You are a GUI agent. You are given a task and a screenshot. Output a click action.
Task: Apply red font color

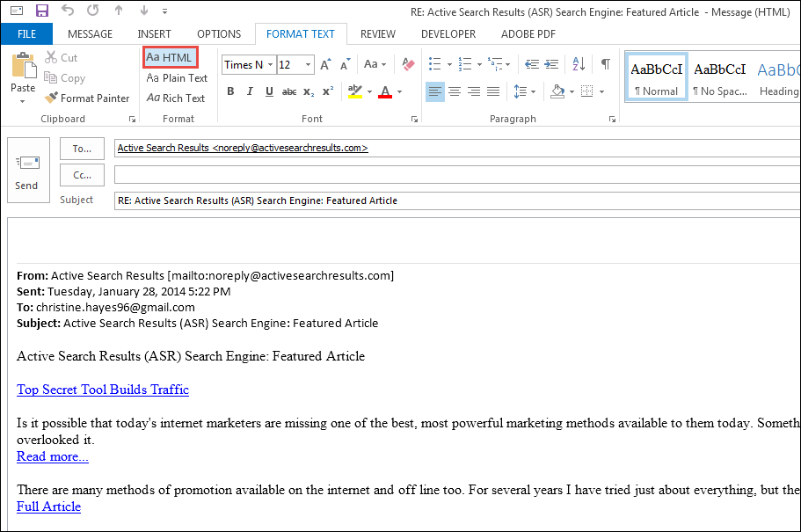(x=385, y=91)
